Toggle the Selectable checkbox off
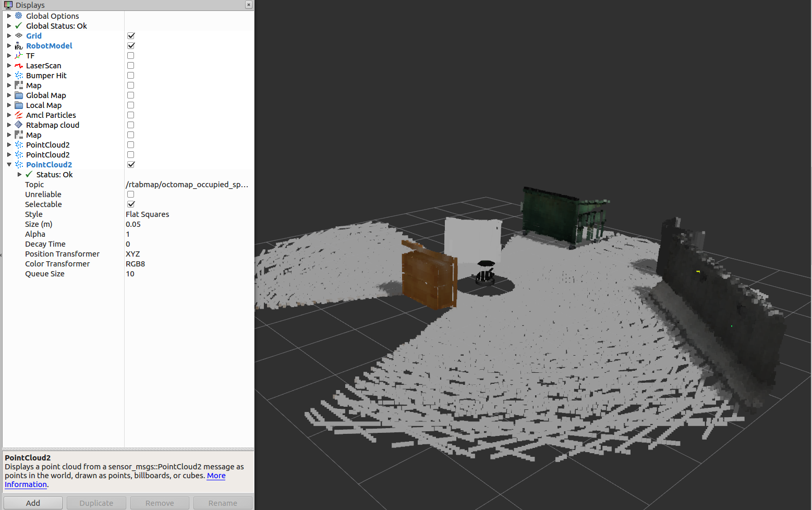The width and height of the screenshot is (812, 510). click(x=130, y=204)
